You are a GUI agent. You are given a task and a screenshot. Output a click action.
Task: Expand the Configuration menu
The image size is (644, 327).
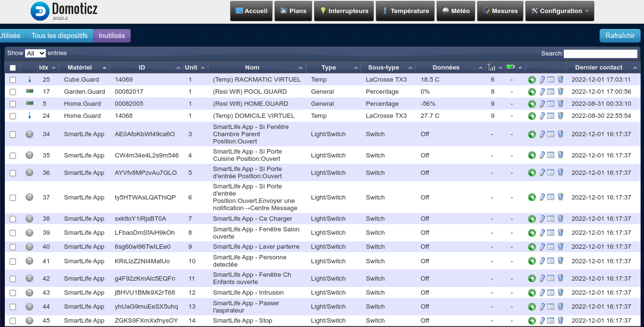(x=560, y=11)
